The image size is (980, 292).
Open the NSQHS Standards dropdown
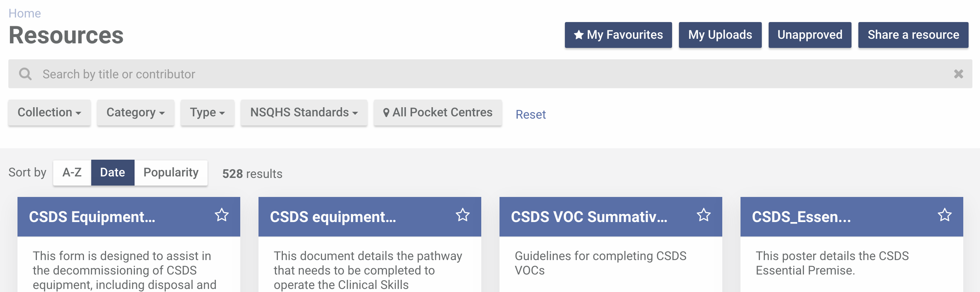click(x=304, y=113)
